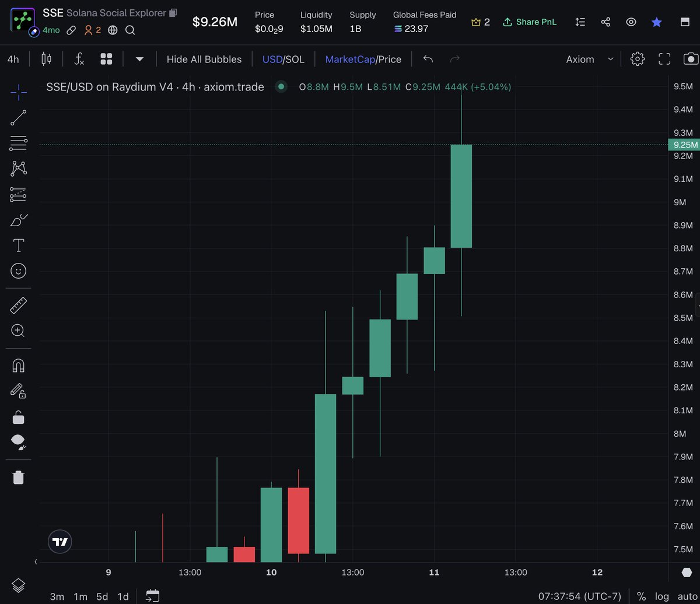Image resolution: width=700 pixels, height=604 pixels.
Task: Open chart settings gear
Action: (638, 59)
